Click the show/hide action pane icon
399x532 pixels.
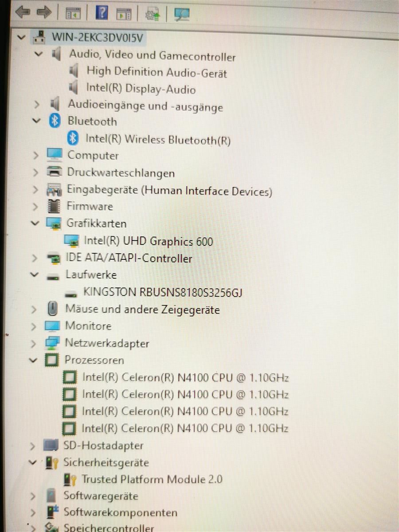click(x=124, y=14)
